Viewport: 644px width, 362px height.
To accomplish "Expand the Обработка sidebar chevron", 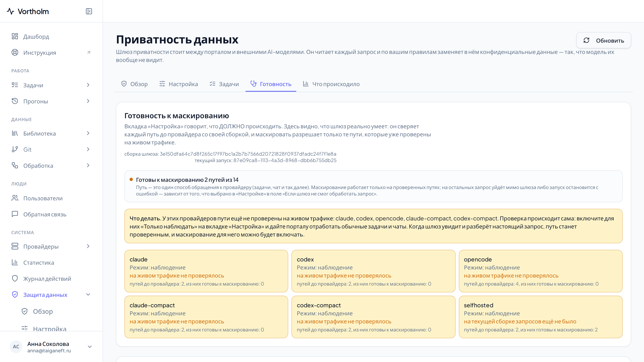I will 88,165.
